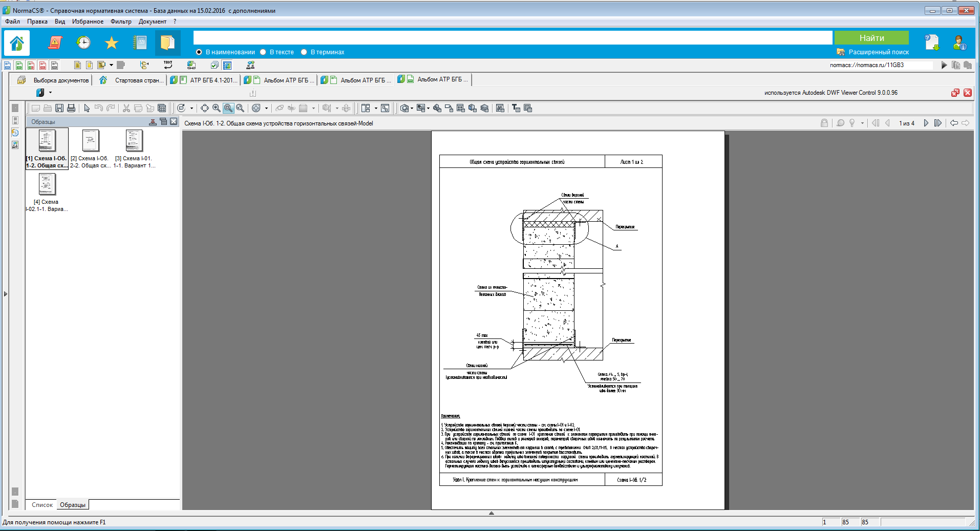Click the zoom in magnifier icon
980x531 pixels.
click(217, 108)
